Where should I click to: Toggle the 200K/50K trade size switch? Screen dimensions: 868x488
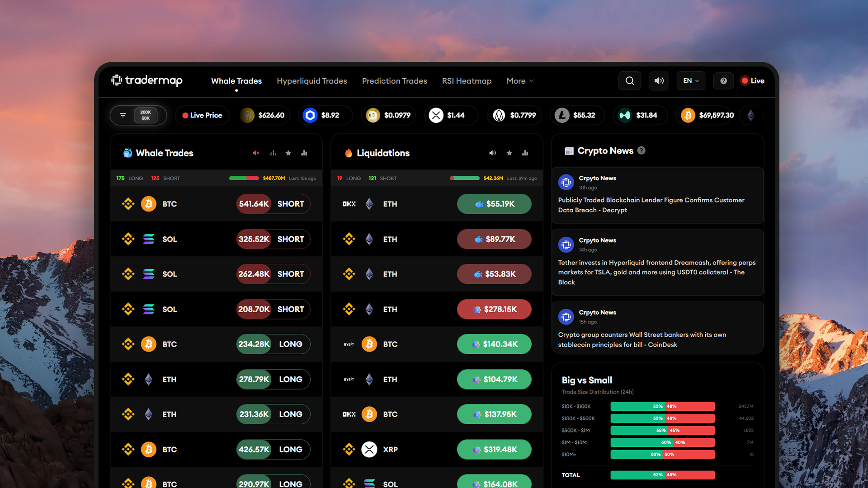[145, 115]
